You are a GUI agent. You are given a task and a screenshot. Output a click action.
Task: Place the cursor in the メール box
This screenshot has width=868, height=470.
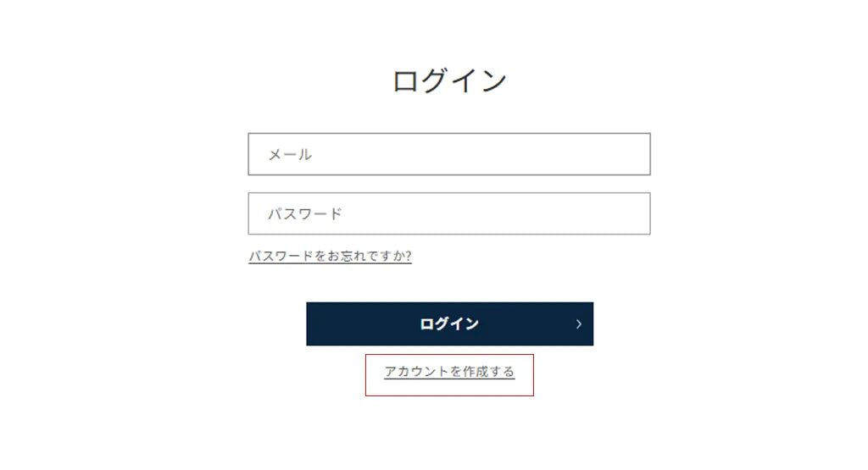pos(448,154)
